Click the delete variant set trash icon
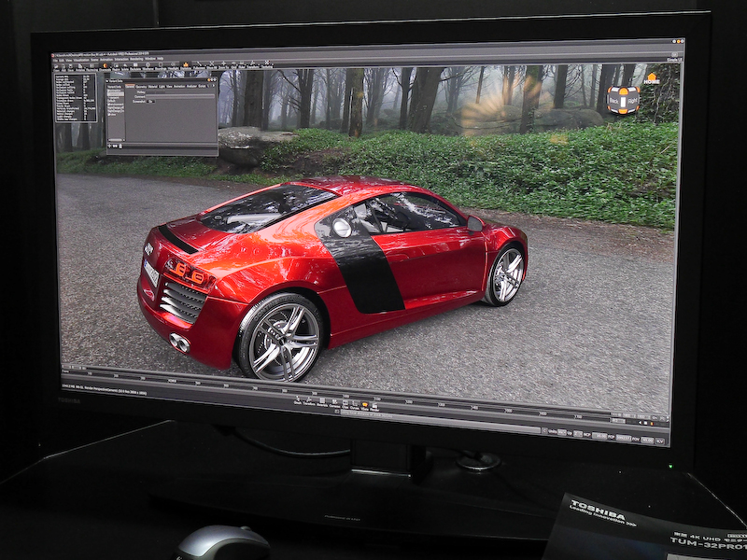Viewport: 747px width, 560px height. 120,146
